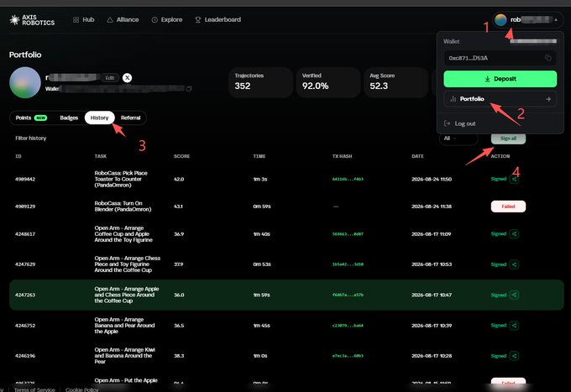
Task: Click the Trajectories 352 stat card
Action: 261,82
